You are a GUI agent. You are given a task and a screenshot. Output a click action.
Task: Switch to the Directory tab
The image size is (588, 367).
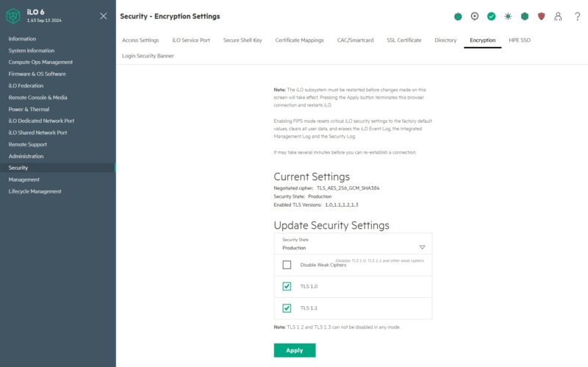445,40
